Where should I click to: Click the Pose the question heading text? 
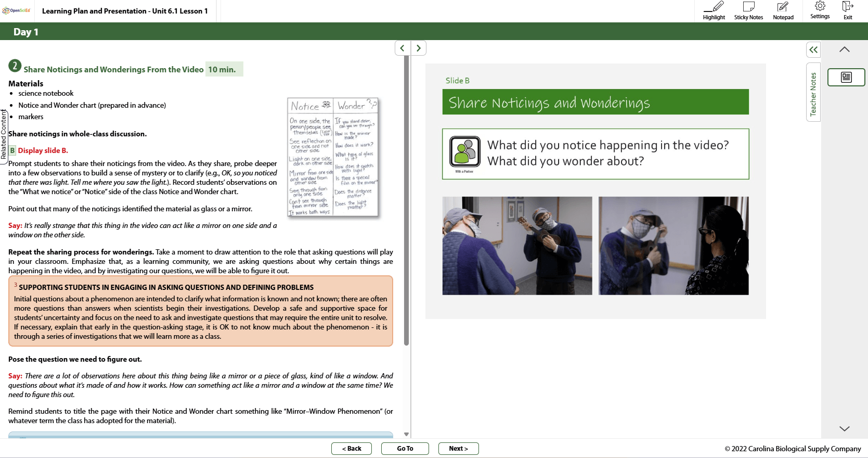pyautogui.click(x=75, y=359)
